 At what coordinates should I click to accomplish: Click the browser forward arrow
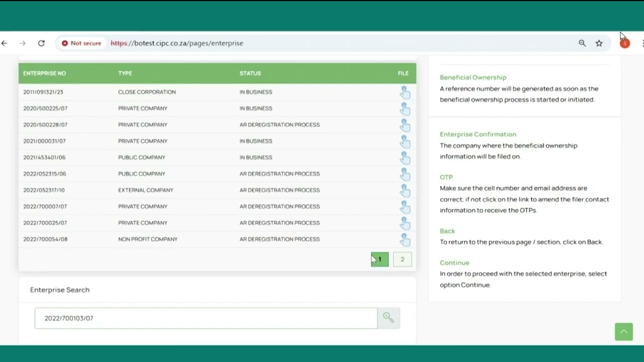click(x=23, y=43)
